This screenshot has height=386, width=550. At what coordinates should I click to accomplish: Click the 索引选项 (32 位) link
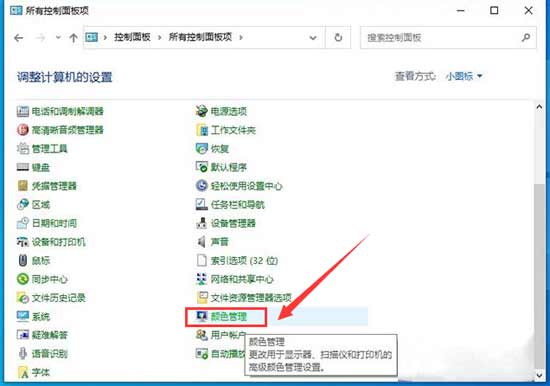[x=244, y=261]
